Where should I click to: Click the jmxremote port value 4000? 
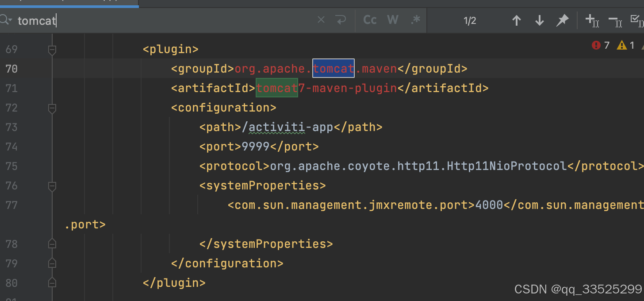pos(489,205)
